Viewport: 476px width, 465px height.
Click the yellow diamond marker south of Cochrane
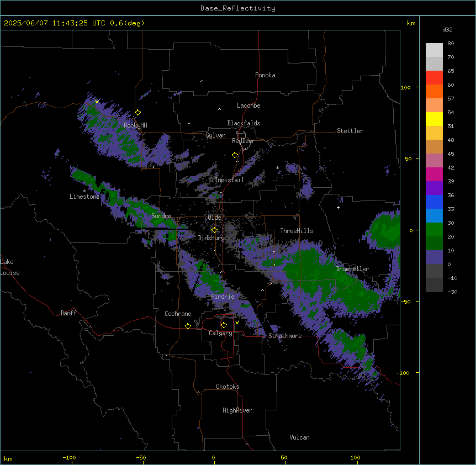pos(188,326)
